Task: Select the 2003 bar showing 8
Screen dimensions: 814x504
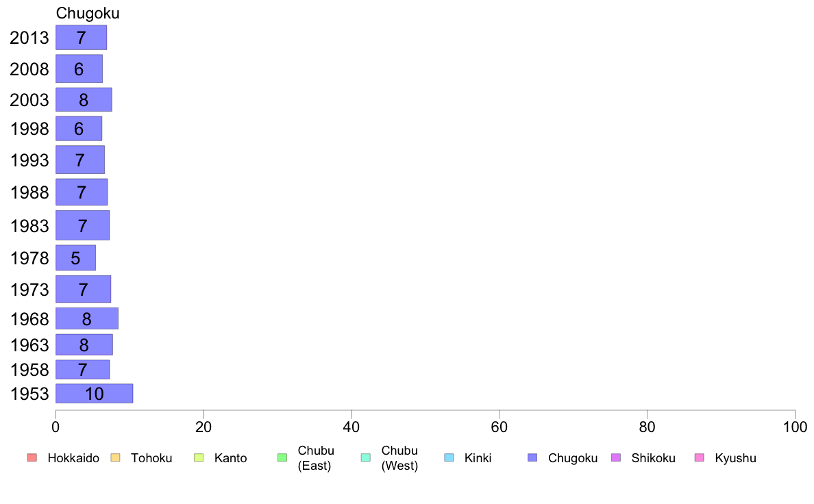Action: click(x=84, y=100)
